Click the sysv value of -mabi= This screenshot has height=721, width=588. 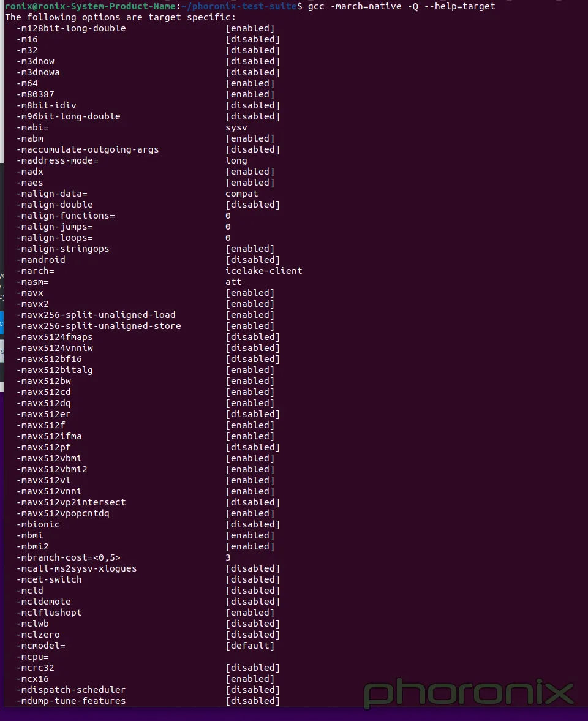pyautogui.click(x=236, y=127)
